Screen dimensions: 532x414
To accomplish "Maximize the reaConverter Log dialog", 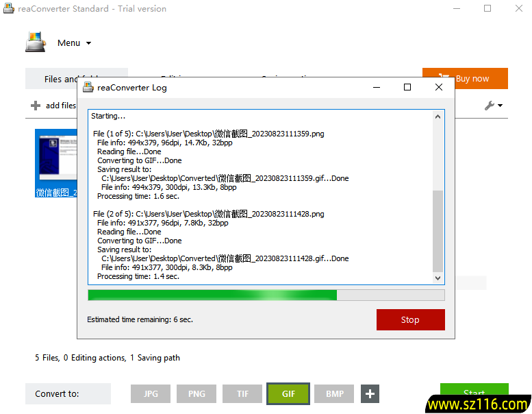I will click(x=407, y=87).
